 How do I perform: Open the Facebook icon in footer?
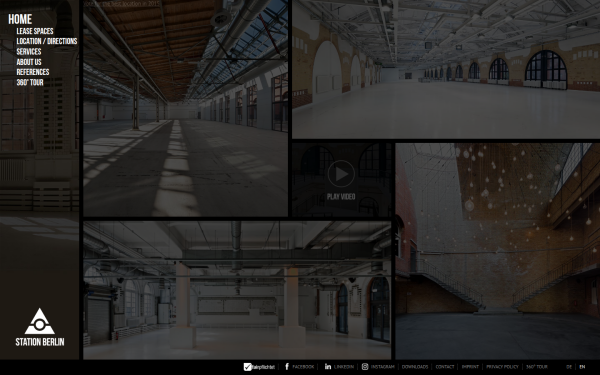(x=287, y=367)
